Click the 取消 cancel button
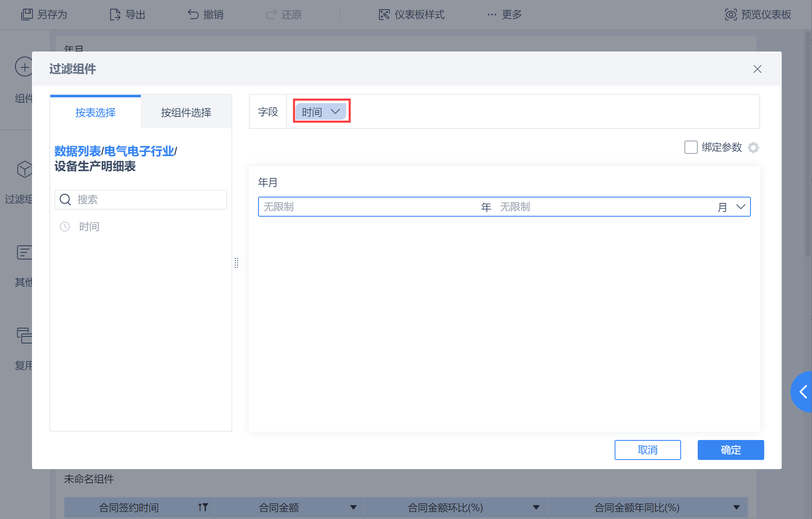 pos(647,450)
